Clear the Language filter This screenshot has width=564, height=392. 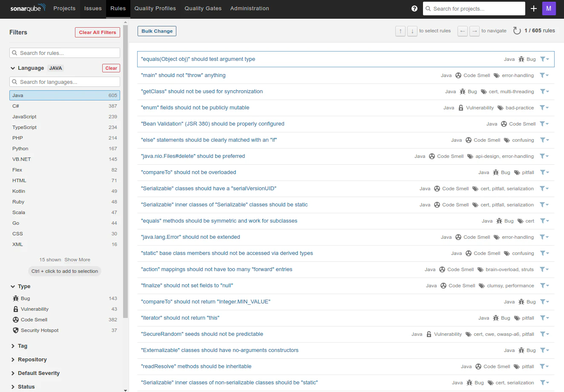[x=111, y=68]
